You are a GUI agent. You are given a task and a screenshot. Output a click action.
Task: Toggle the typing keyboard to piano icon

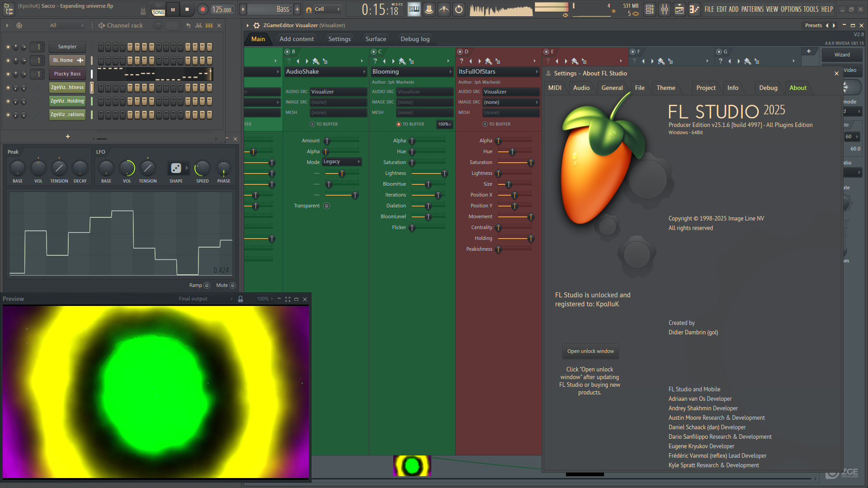click(x=414, y=9)
